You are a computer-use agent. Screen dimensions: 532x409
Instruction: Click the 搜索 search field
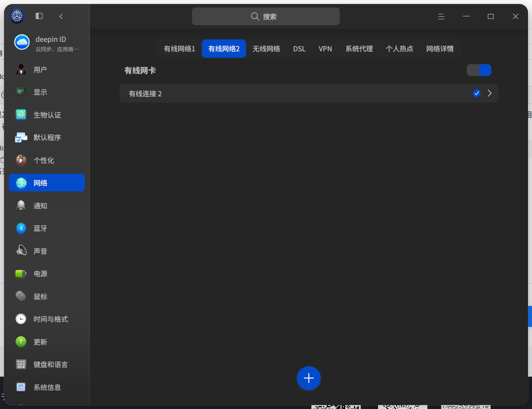[266, 16]
